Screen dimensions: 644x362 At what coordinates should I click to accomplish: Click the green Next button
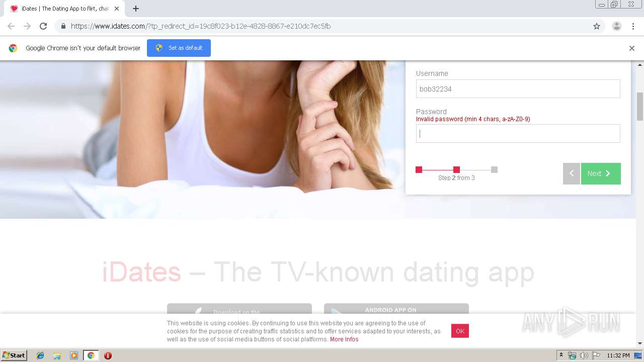click(601, 173)
